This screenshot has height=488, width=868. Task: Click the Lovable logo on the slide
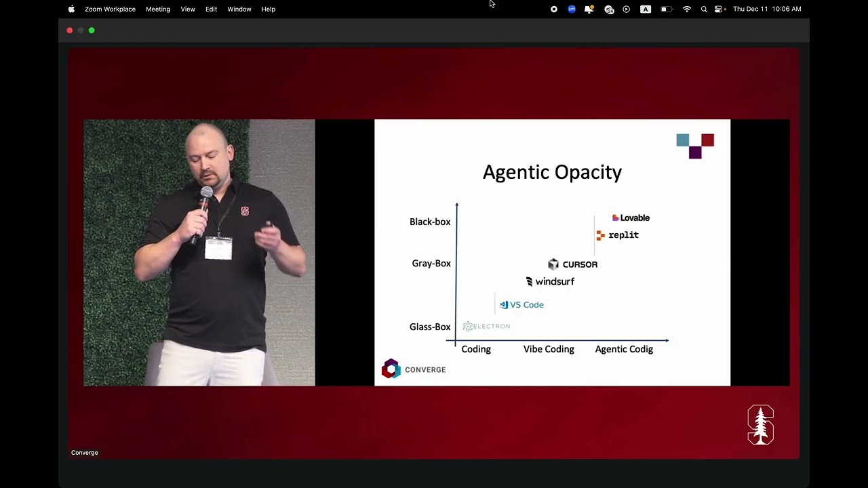pyautogui.click(x=631, y=218)
